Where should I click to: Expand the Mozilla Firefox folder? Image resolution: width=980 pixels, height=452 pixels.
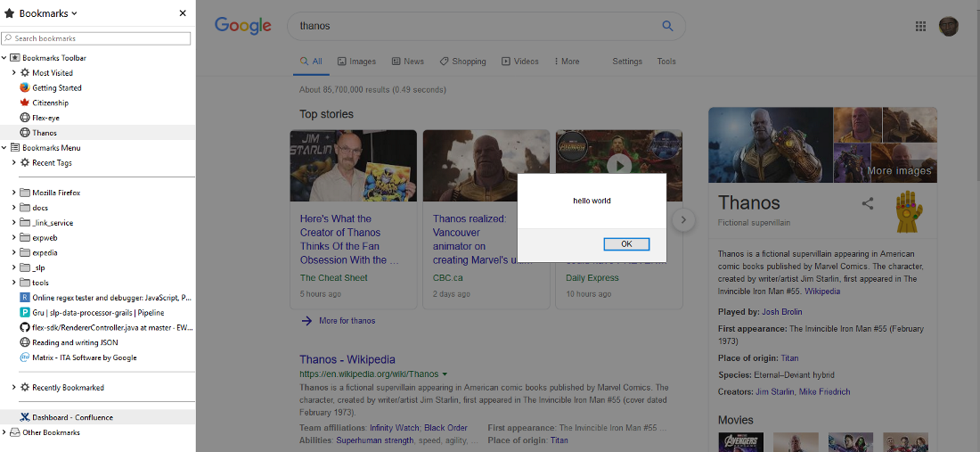[13, 193]
